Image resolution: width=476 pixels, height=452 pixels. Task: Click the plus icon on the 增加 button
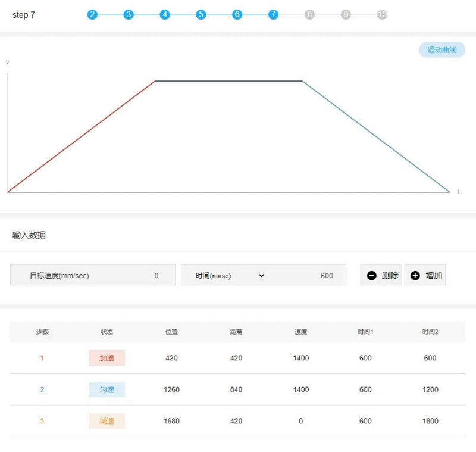[x=415, y=276]
